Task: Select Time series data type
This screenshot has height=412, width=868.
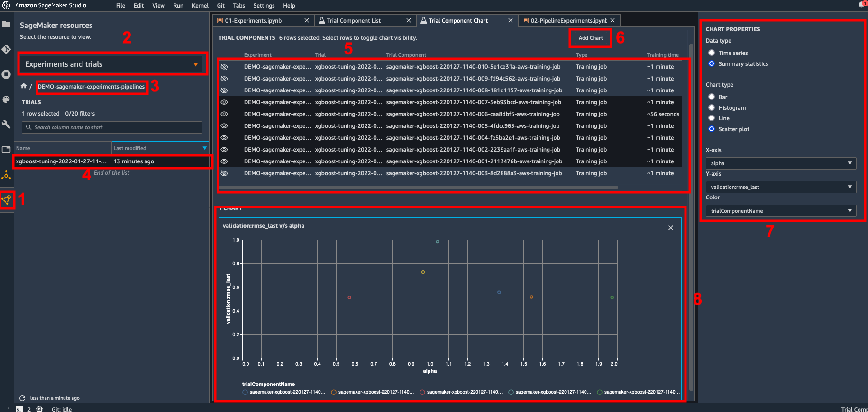Action: click(712, 53)
